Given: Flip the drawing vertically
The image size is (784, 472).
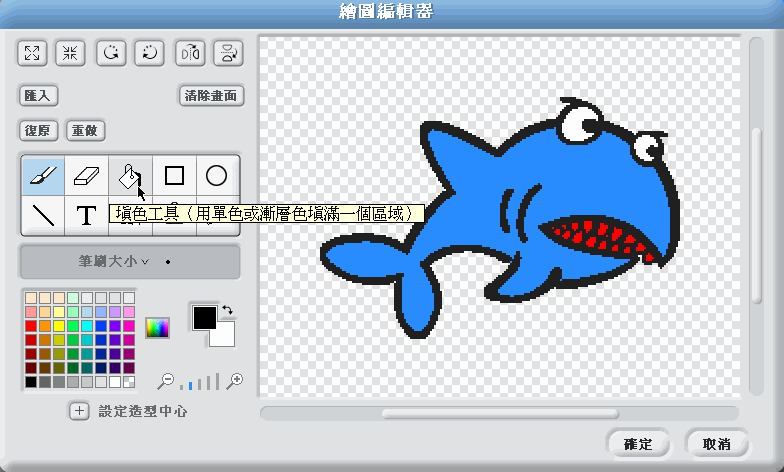Looking at the screenshot, I should 228,53.
